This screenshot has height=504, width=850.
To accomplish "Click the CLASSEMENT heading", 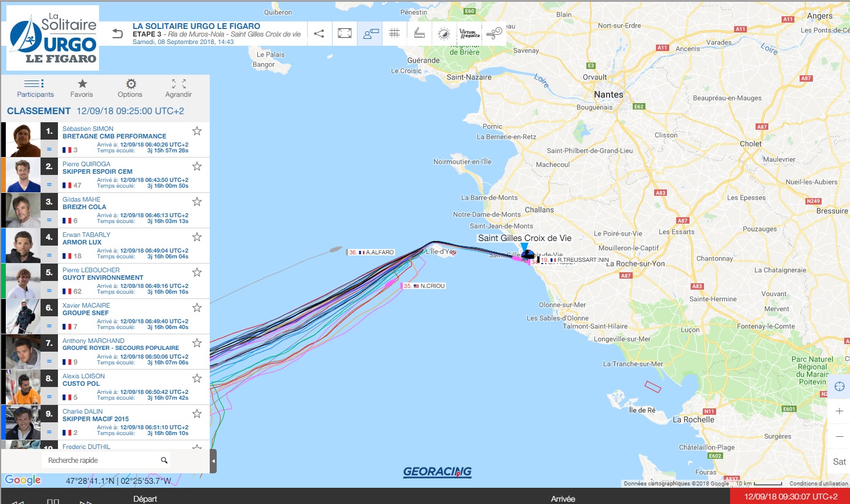I will (x=39, y=111).
